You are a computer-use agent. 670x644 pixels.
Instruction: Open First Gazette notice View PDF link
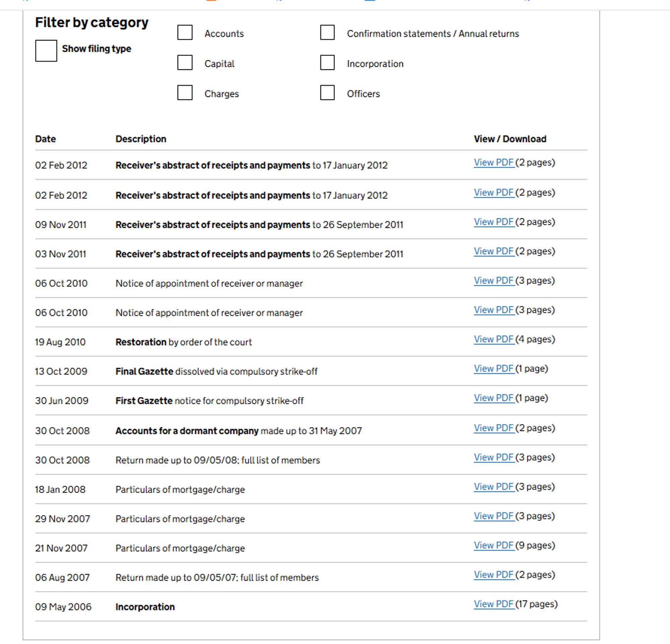(493, 398)
